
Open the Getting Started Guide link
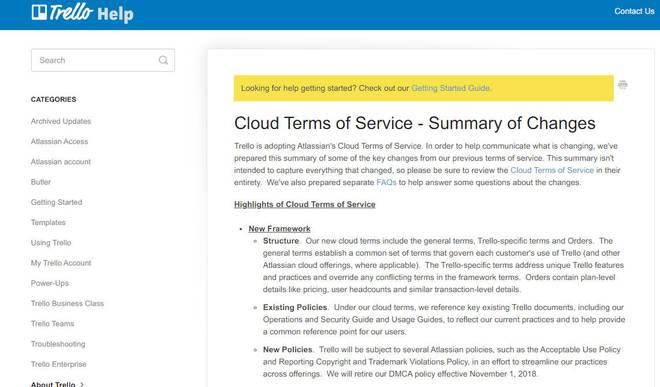tap(450, 88)
